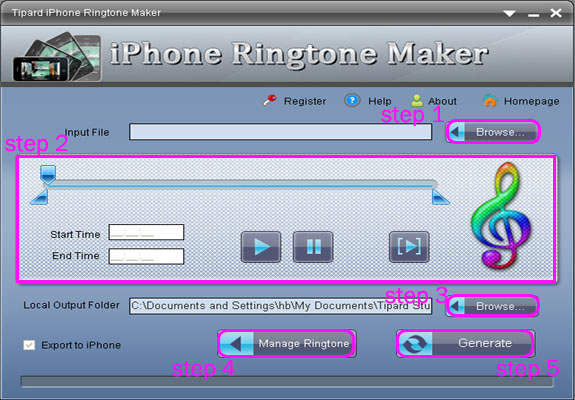Click the Register link text

[305, 101]
